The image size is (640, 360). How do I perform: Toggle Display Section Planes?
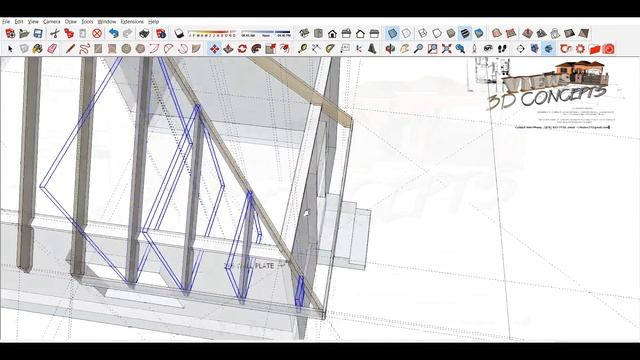click(534, 49)
